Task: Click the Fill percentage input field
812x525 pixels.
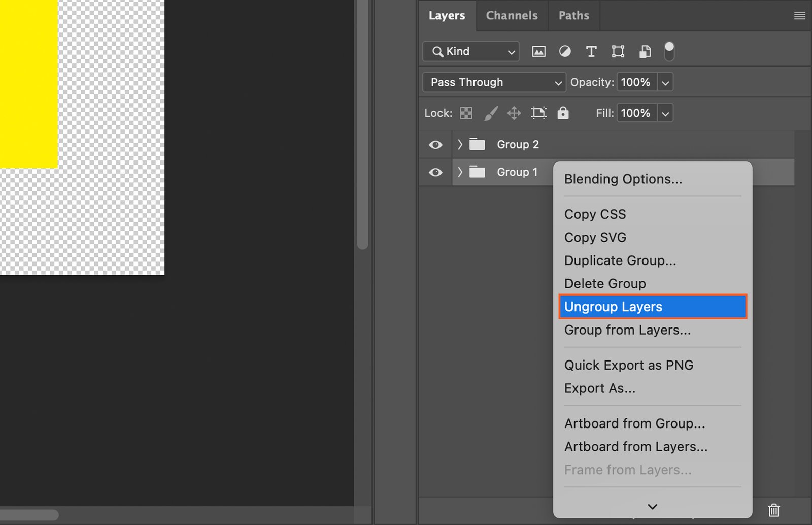Action: point(636,113)
